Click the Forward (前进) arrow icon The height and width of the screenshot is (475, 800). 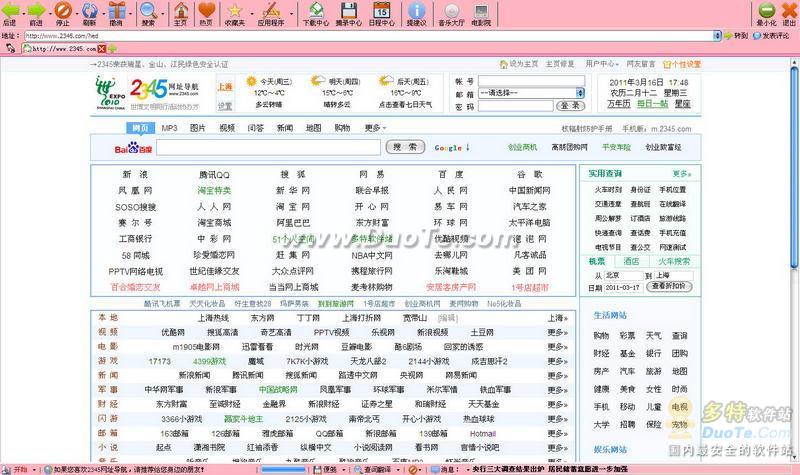pyautogui.click(x=36, y=10)
